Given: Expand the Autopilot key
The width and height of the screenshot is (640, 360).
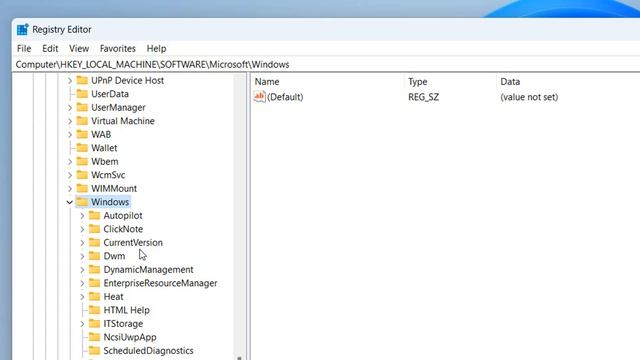Looking at the screenshot, I should (82, 216).
